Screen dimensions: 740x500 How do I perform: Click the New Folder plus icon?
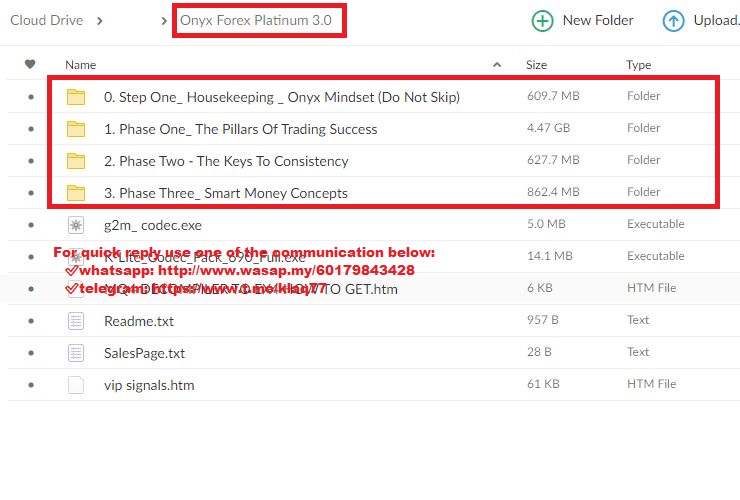coord(542,21)
